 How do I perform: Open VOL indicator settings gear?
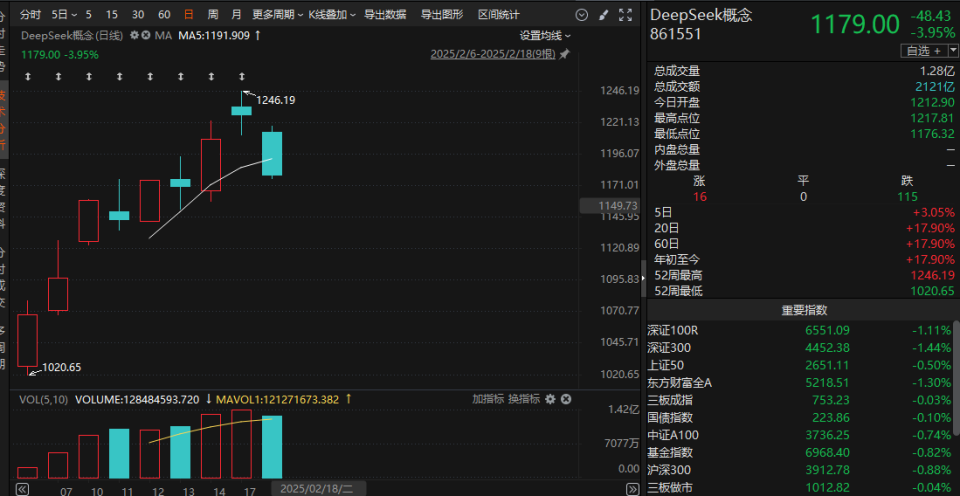tap(550, 399)
